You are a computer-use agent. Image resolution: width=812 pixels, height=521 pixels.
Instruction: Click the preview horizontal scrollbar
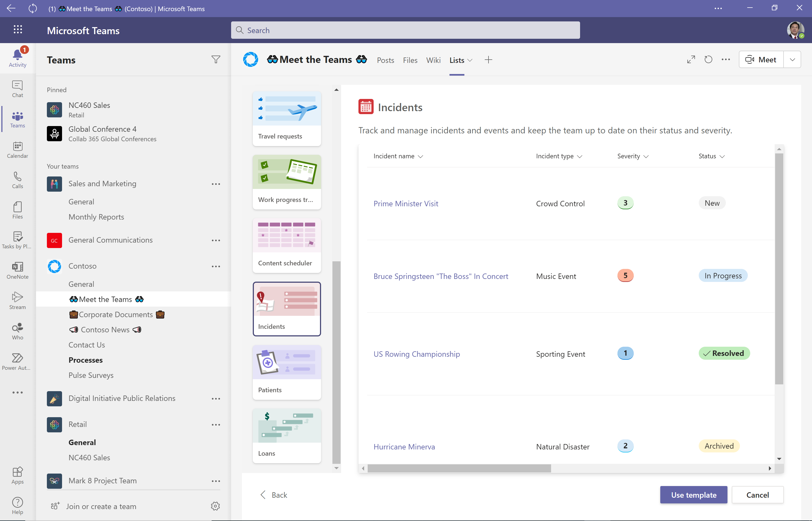click(x=459, y=468)
